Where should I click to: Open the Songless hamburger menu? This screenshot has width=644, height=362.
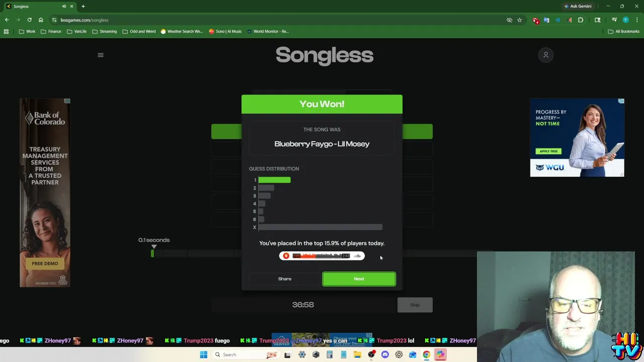pos(101,55)
